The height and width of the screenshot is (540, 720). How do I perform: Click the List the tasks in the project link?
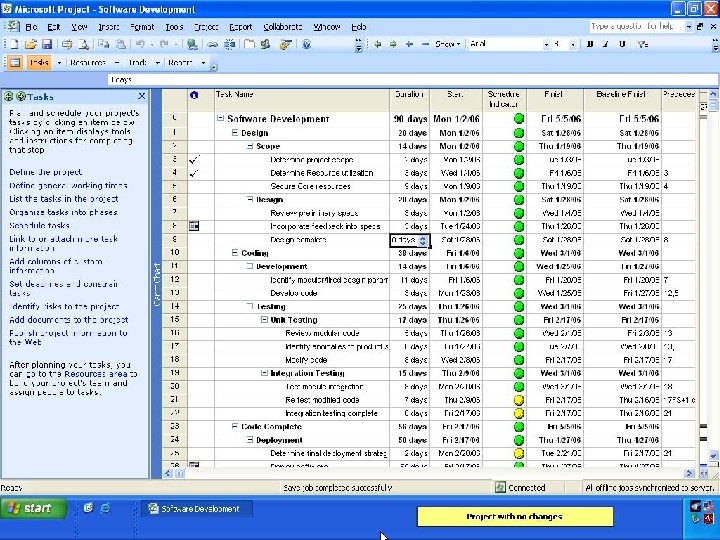coord(64,199)
